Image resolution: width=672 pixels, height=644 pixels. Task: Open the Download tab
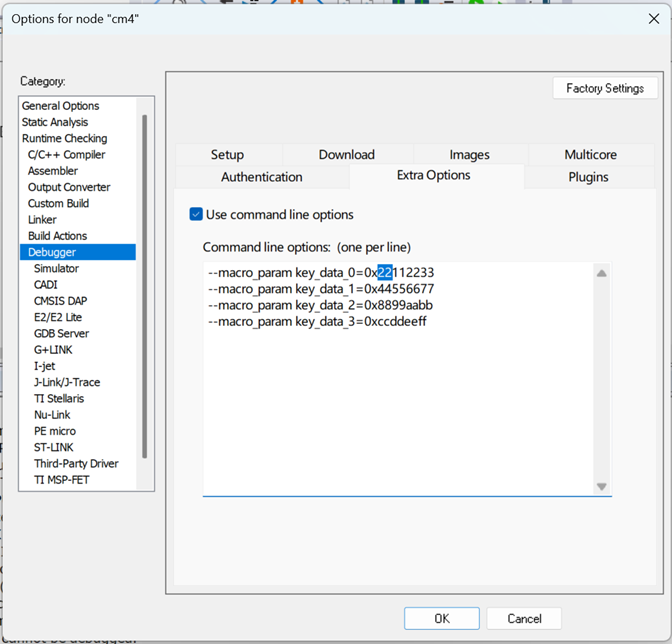point(347,155)
